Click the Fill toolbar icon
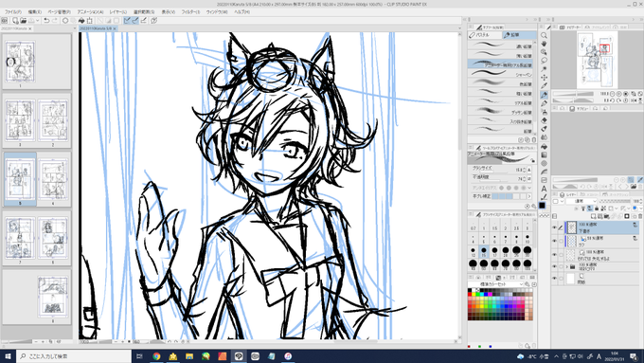The image size is (644, 363). (x=81, y=20)
